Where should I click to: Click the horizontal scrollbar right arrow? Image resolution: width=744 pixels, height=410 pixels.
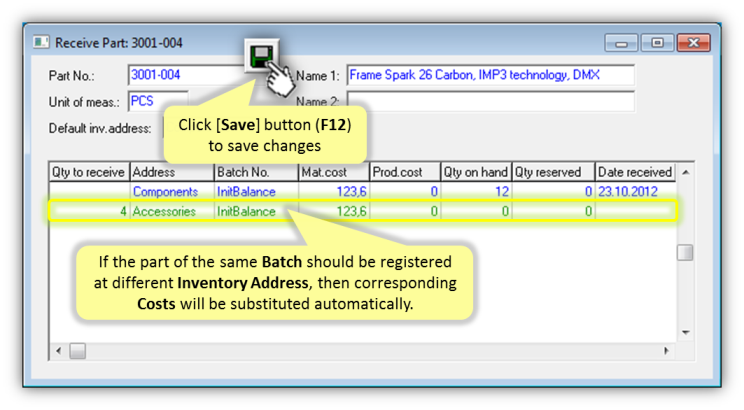[x=667, y=351]
